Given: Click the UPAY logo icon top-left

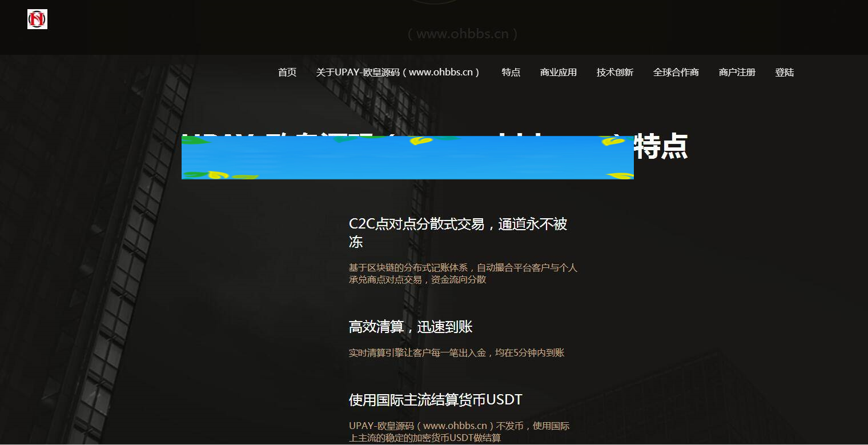Looking at the screenshot, I should tap(37, 19).
